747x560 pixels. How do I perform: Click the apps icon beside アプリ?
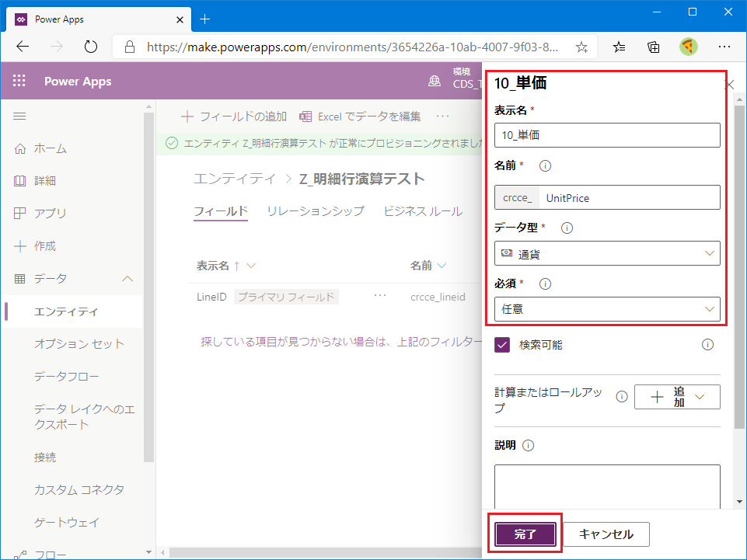click(x=20, y=214)
